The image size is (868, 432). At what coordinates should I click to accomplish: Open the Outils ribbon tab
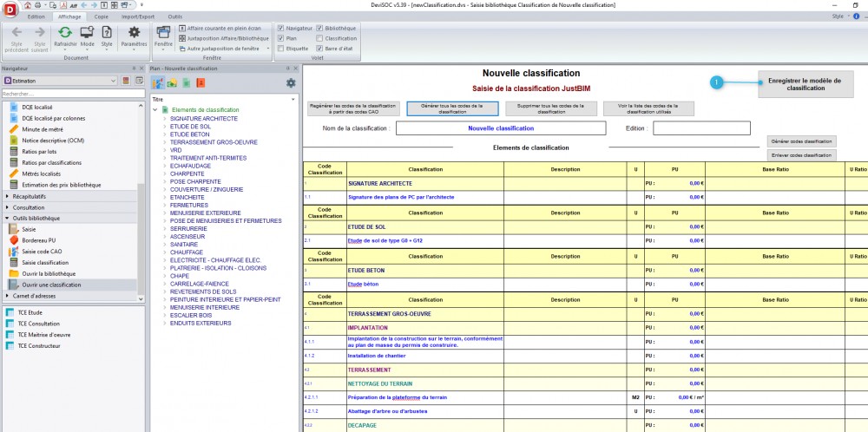click(175, 16)
